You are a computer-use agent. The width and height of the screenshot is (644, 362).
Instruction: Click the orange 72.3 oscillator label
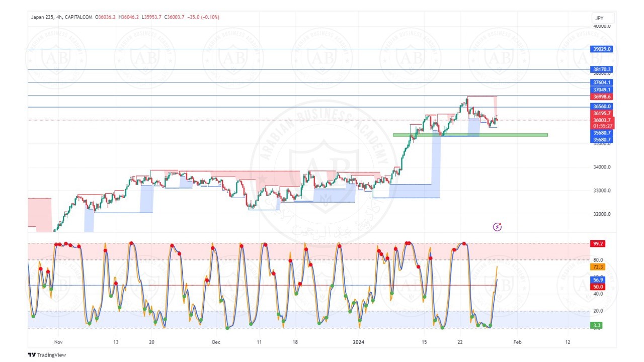point(598,267)
